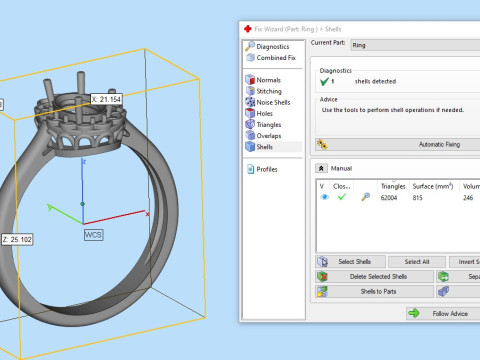
Task: Click the Shells to Parts icon
Action: 322,291
